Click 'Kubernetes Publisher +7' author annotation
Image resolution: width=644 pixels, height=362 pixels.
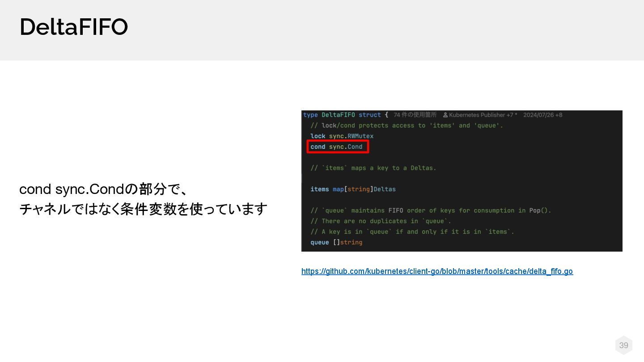(483, 115)
